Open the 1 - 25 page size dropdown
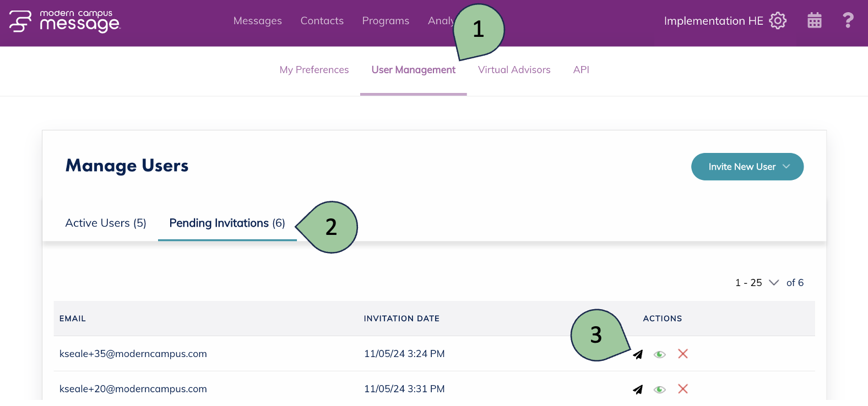 pos(757,283)
